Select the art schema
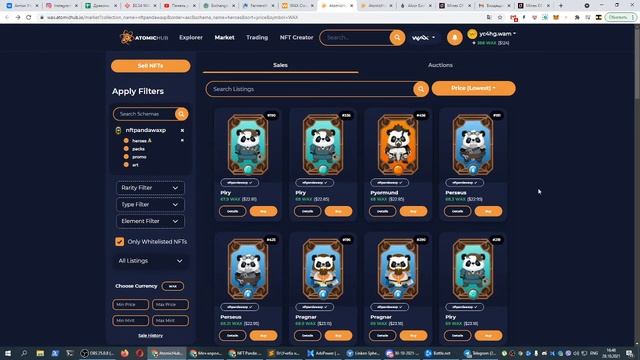 [x=135, y=165]
